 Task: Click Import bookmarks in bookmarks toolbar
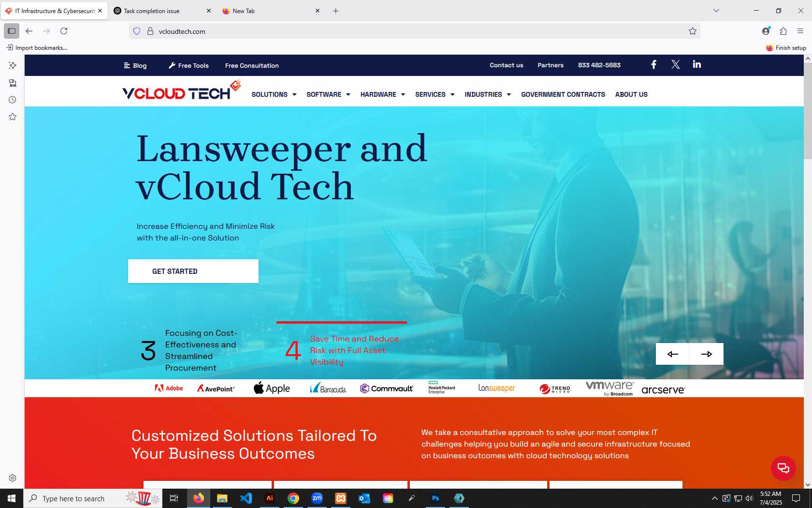pyautogui.click(x=37, y=47)
